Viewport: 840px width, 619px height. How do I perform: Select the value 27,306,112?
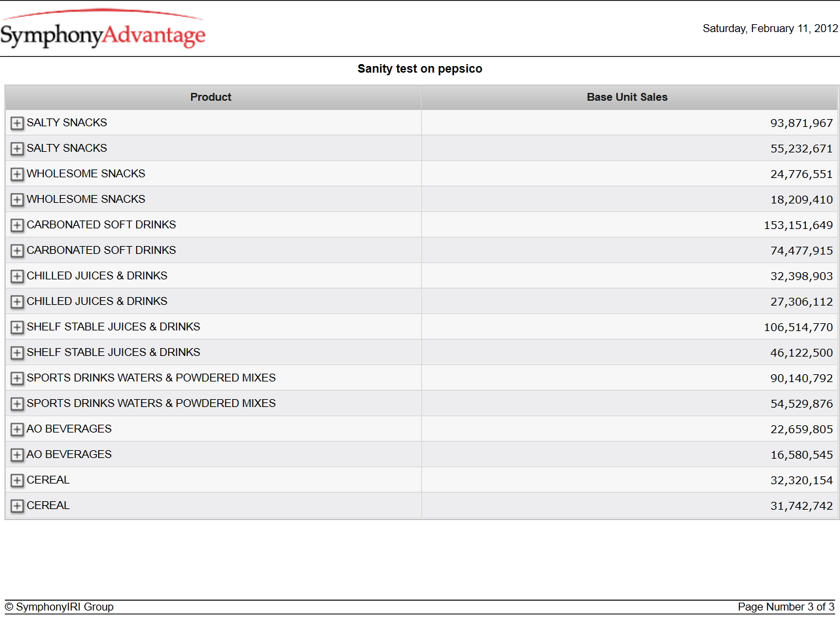tap(801, 302)
